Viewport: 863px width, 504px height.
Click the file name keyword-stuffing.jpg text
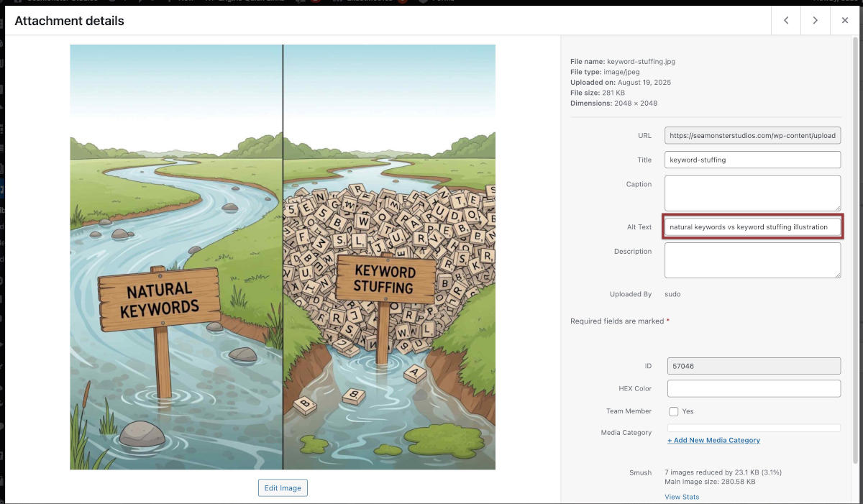[x=641, y=62]
